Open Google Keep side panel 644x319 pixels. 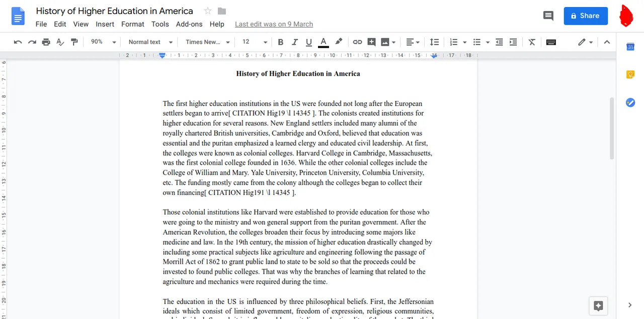[630, 74]
